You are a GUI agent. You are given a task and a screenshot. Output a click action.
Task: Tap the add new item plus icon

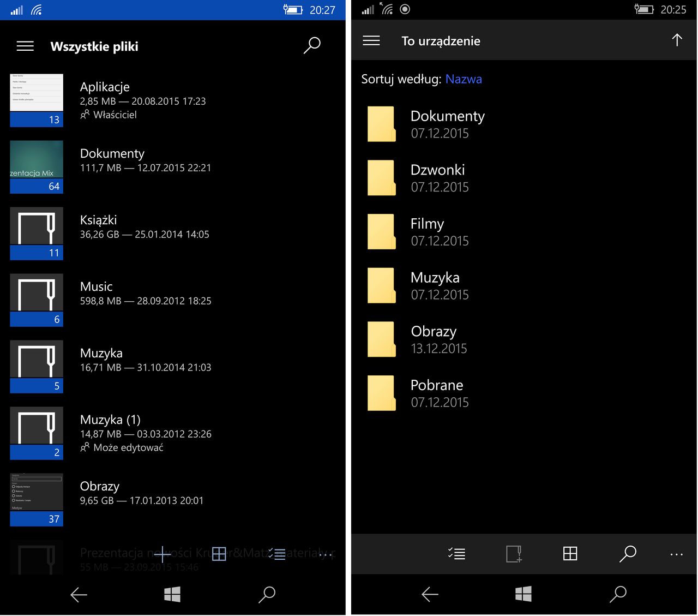click(x=162, y=554)
